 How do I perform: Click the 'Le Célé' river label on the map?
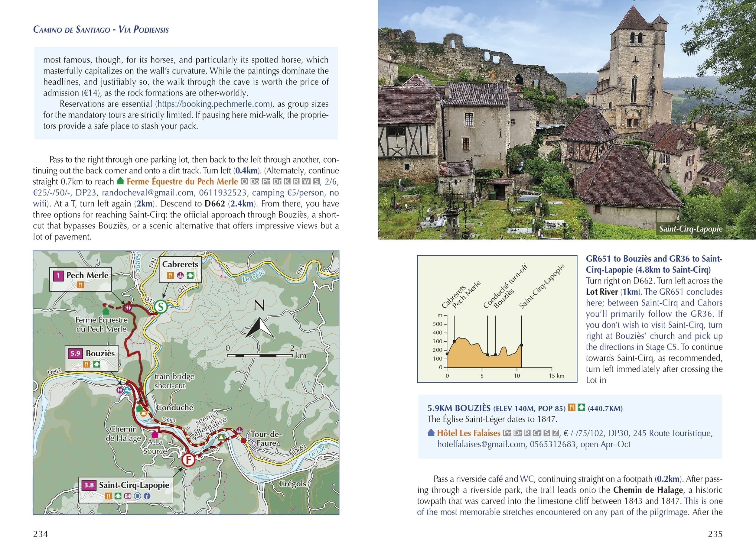(x=253, y=276)
